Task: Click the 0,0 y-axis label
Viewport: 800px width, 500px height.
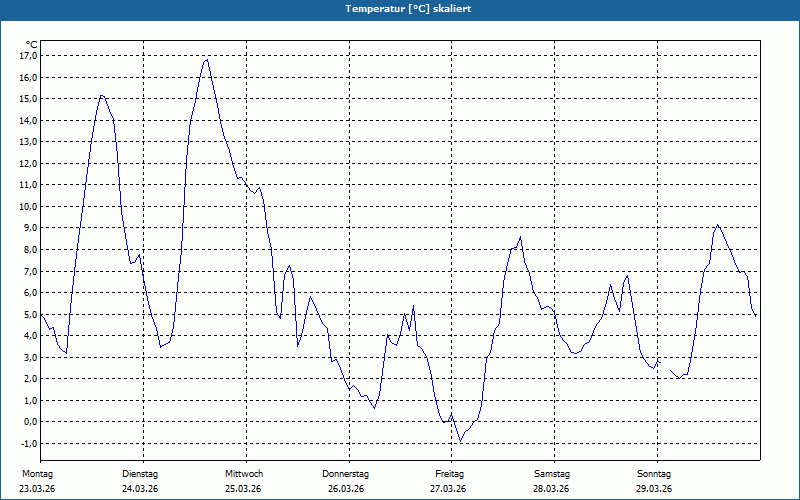Action: [x=30, y=422]
